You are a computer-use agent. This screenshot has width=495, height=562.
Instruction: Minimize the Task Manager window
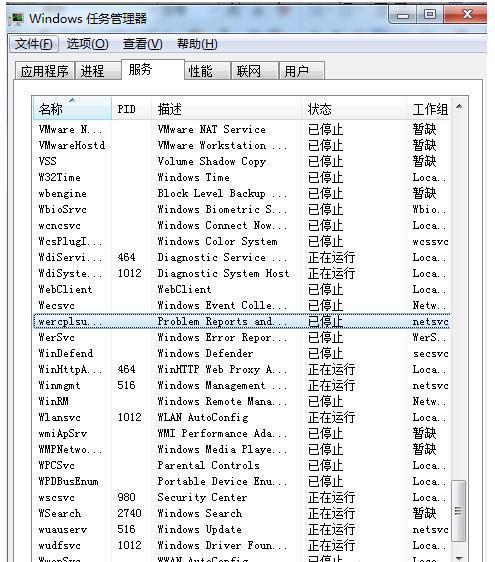tap(403, 15)
